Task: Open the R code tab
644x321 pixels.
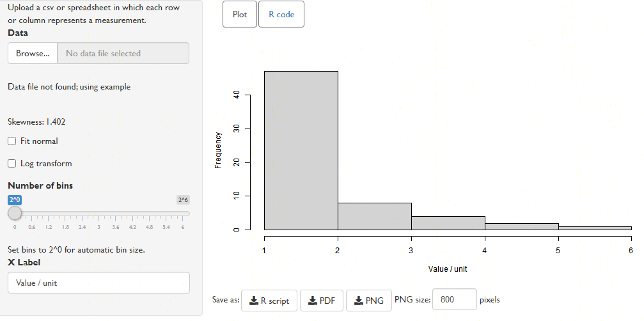Action: point(281,14)
